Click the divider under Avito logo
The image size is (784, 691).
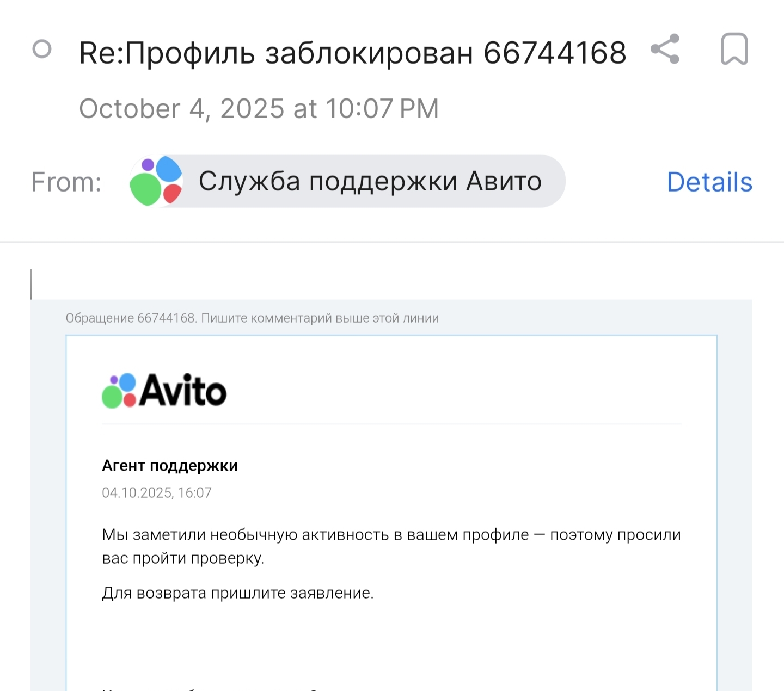391,424
